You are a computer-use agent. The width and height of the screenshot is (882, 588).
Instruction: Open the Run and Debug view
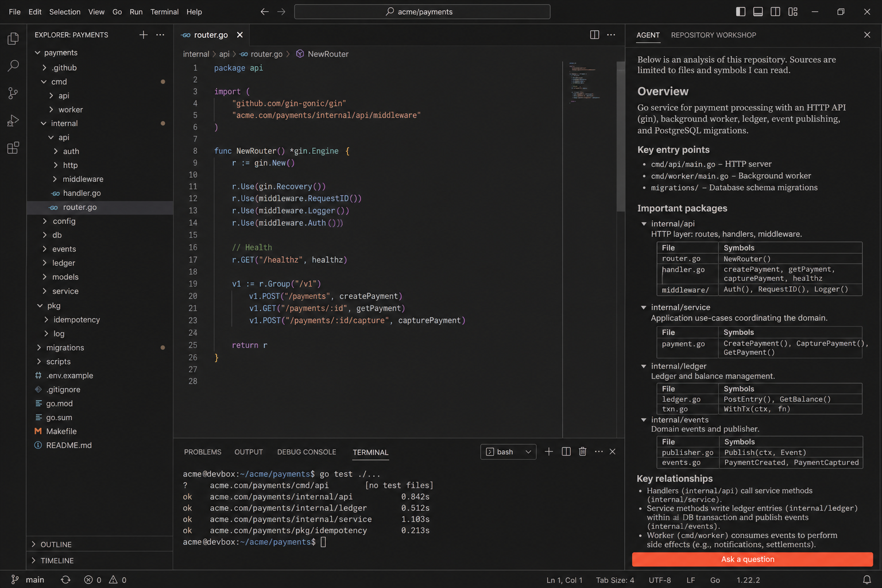tap(13, 121)
